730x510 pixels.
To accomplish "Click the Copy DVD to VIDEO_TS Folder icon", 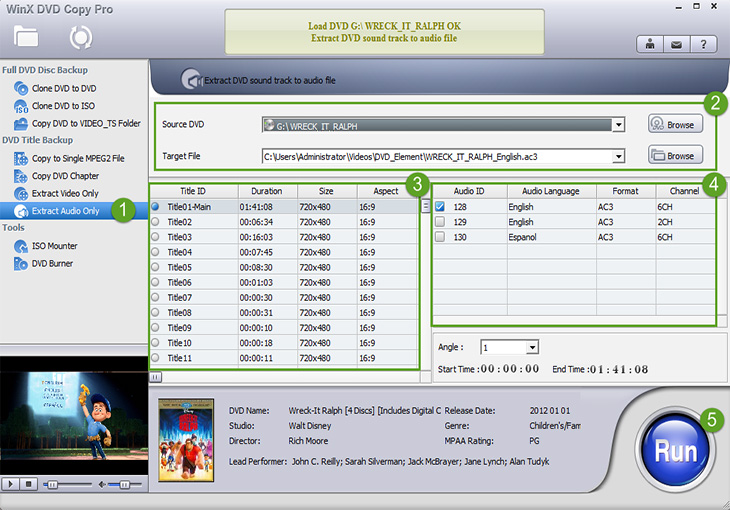I will tap(21, 123).
